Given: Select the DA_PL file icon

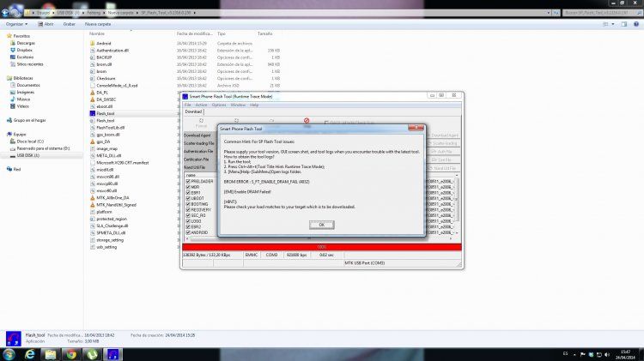Looking at the screenshot, I should click(x=93, y=93).
